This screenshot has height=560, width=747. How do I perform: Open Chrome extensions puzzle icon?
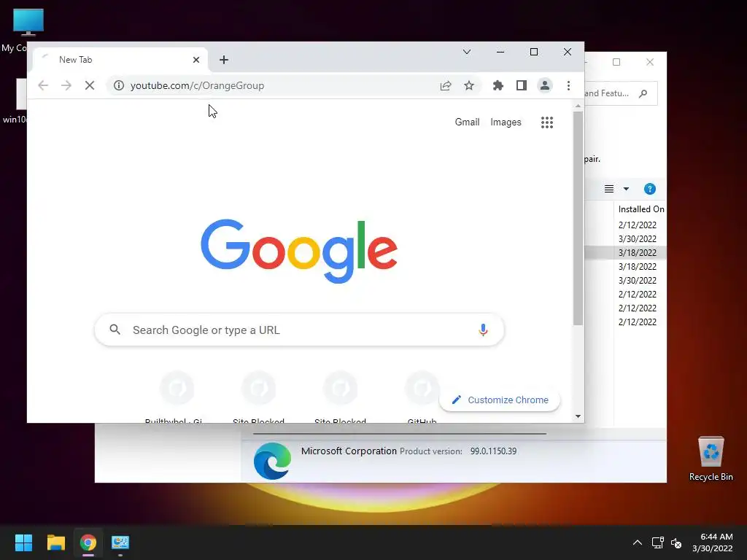498,86
